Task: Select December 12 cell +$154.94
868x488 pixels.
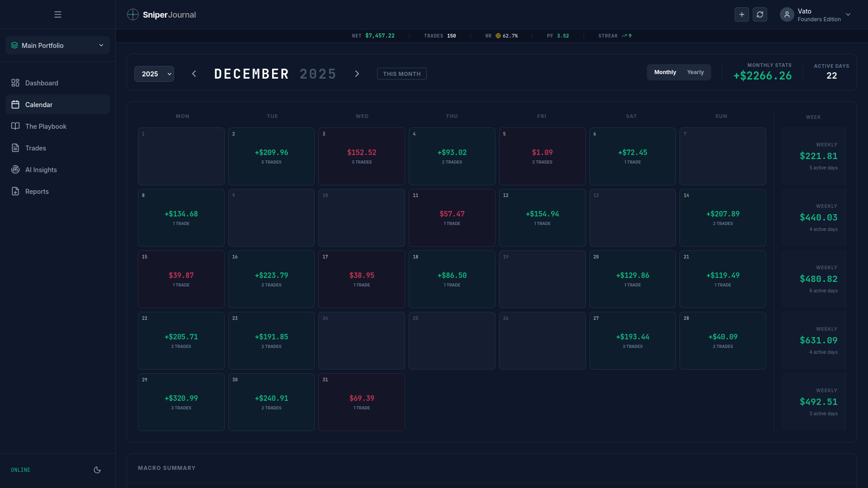Action: coord(542,218)
